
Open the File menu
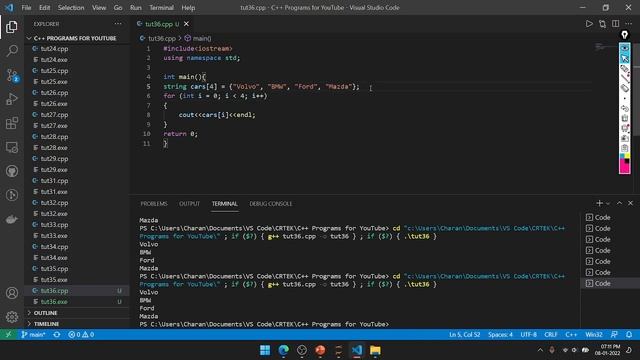26,8
